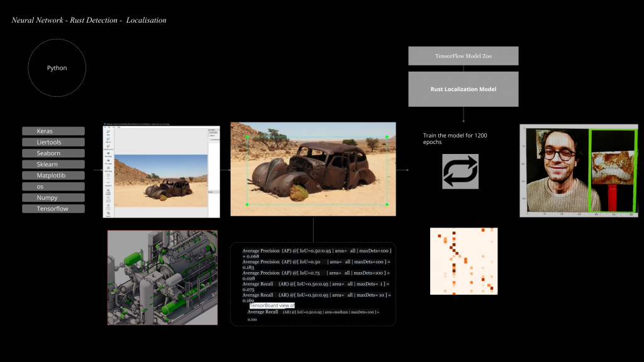The width and height of the screenshot is (644, 362).
Task: Click the confusion matrix heatmap thumbnail
Action: 464,260
